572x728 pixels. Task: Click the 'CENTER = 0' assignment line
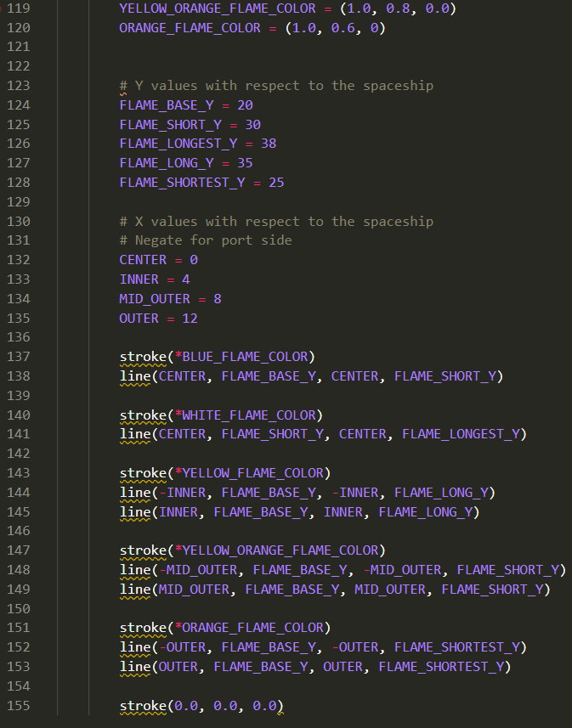pyautogui.click(x=158, y=260)
